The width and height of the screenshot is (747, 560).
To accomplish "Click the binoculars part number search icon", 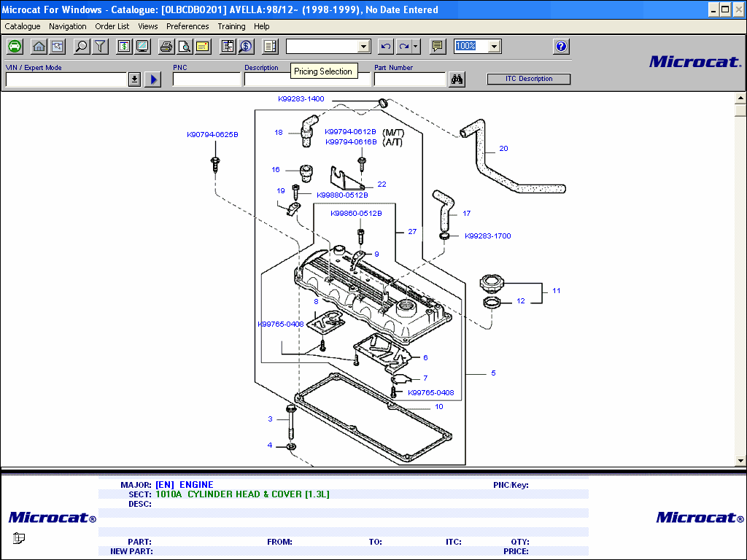I will click(x=456, y=79).
